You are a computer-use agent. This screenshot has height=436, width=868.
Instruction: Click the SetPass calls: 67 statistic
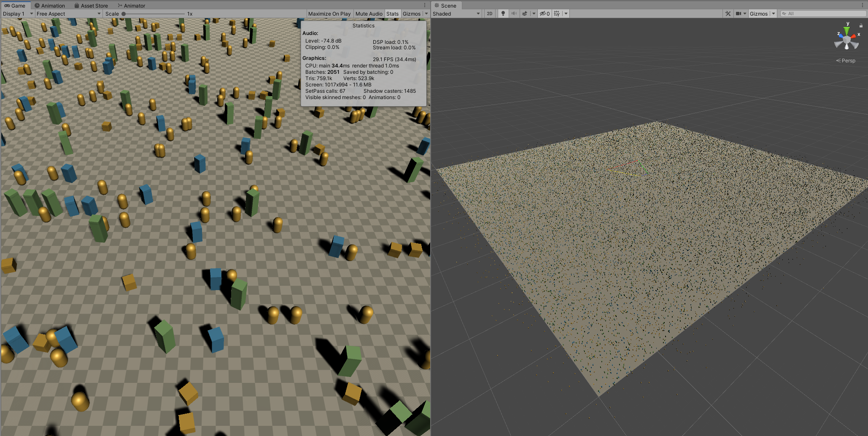click(x=325, y=91)
